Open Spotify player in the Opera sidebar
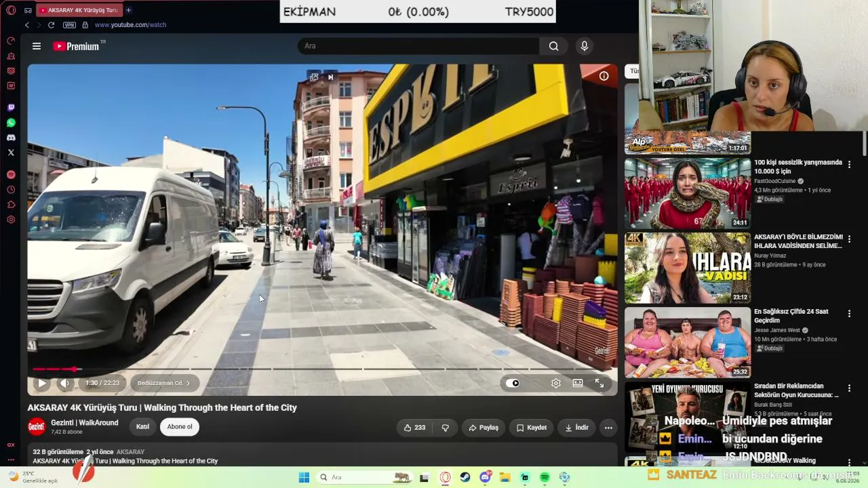This screenshot has width=868, height=488. coord(11,175)
